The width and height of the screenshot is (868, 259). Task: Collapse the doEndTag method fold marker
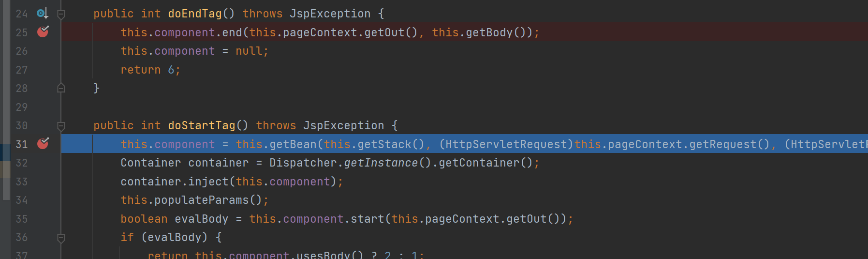pos(61,15)
